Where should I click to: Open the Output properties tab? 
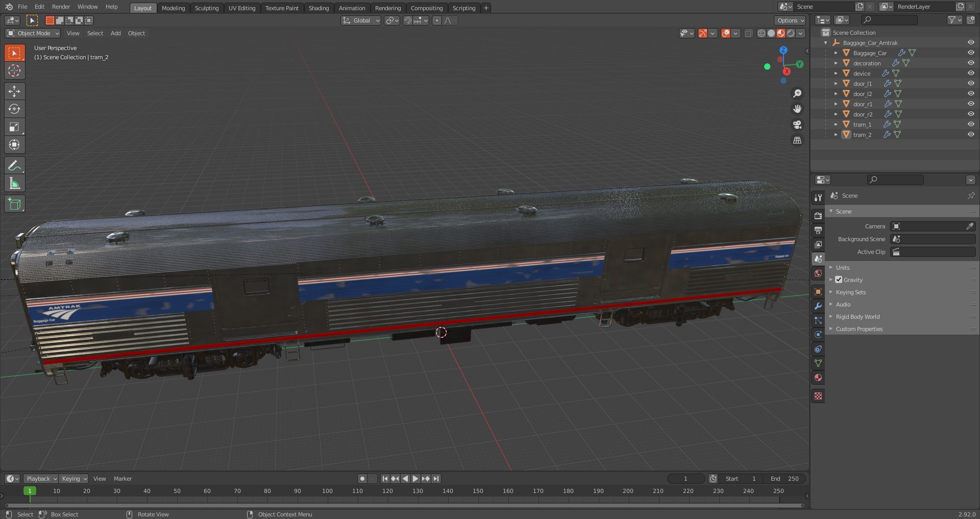pyautogui.click(x=818, y=230)
